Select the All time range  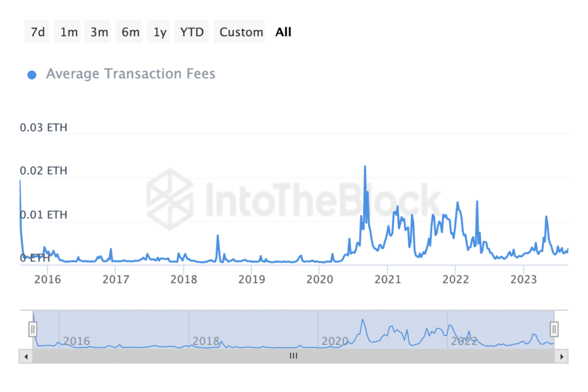[284, 32]
